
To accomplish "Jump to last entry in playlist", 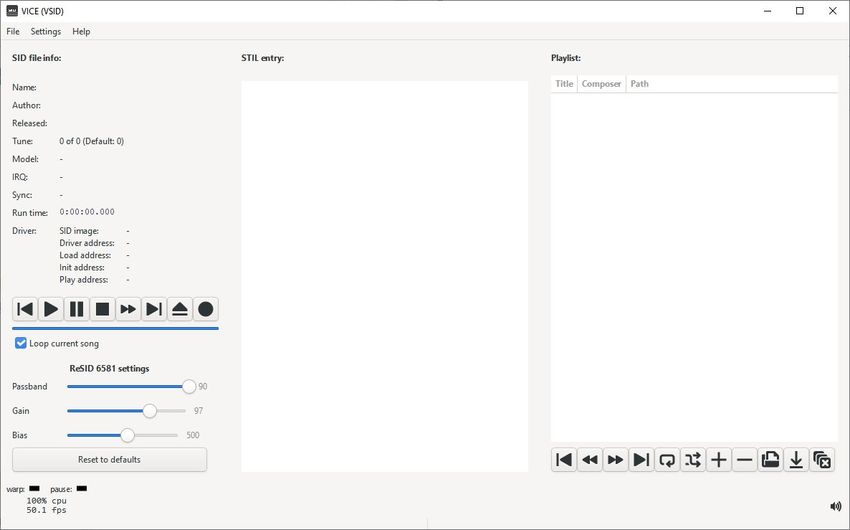I will pyautogui.click(x=641, y=460).
